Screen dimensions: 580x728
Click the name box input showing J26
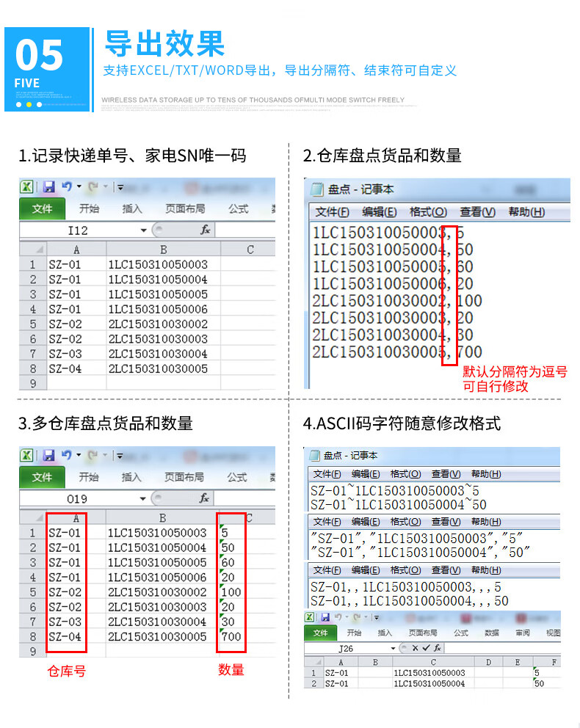pos(347,648)
